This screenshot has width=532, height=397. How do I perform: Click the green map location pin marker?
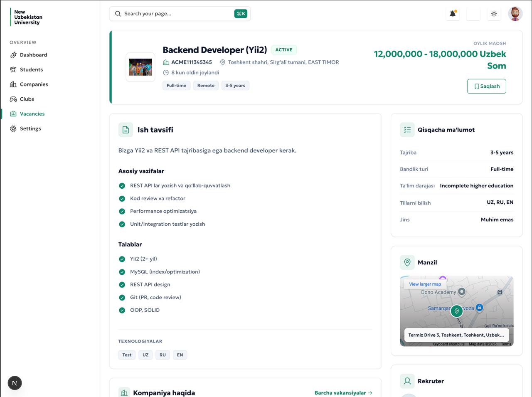point(456,311)
